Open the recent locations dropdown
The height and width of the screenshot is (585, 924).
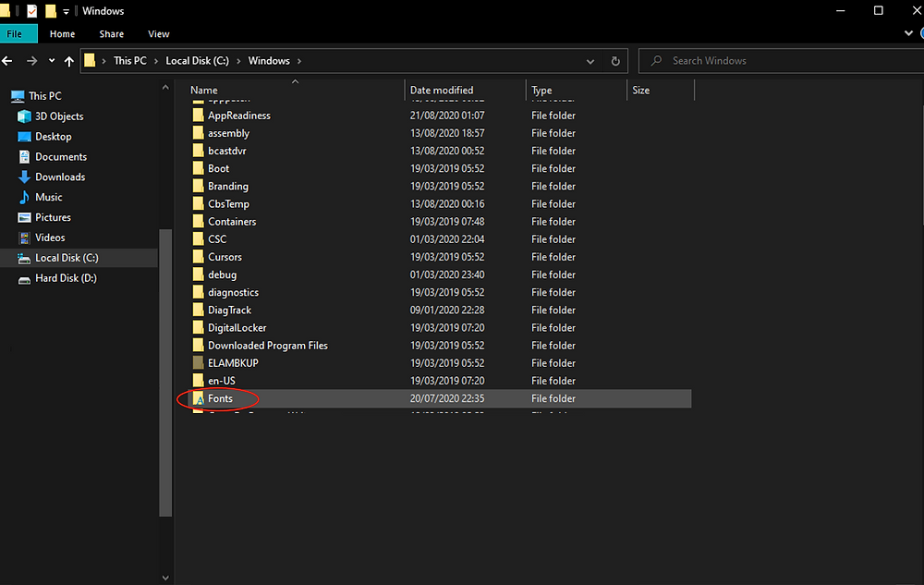click(x=52, y=61)
